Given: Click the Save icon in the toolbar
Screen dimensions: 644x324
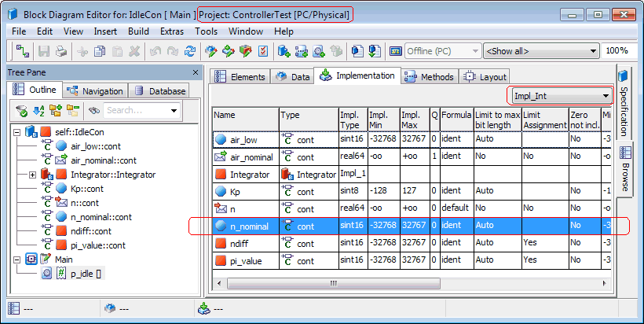Looking at the screenshot, I should tap(44, 51).
